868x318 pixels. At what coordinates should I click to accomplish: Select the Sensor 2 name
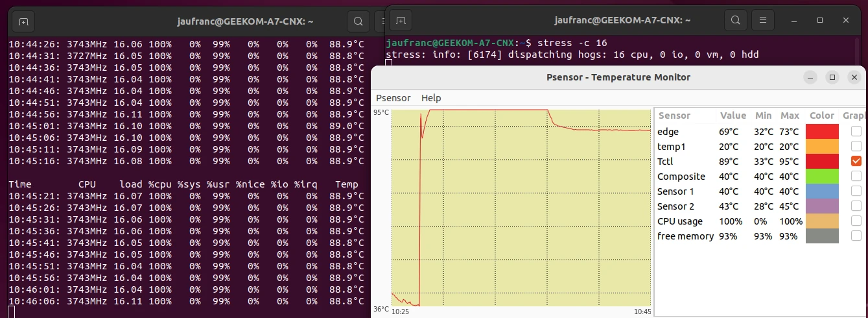point(675,206)
